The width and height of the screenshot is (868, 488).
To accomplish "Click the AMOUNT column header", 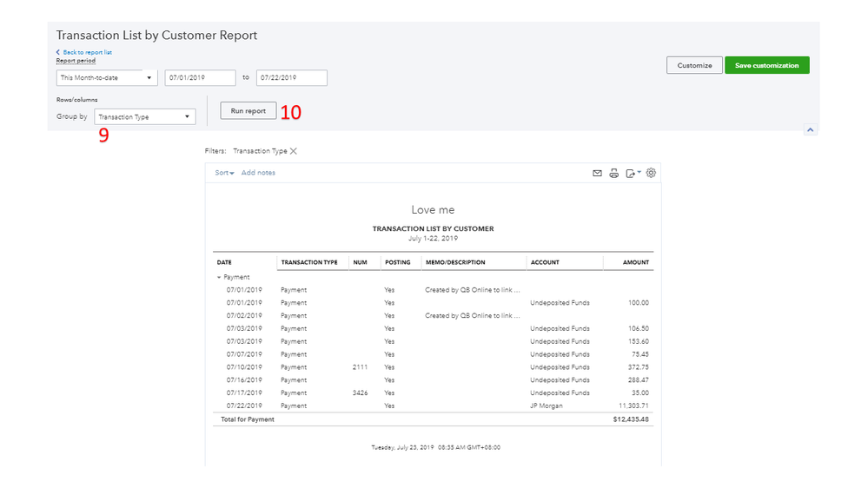I will tap(636, 262).
